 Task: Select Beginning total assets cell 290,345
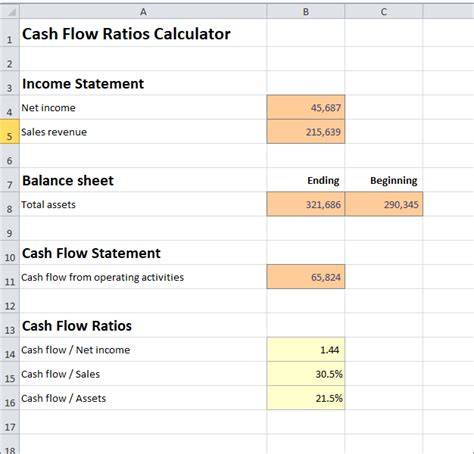pyautogui.click(x=384, y=204)
